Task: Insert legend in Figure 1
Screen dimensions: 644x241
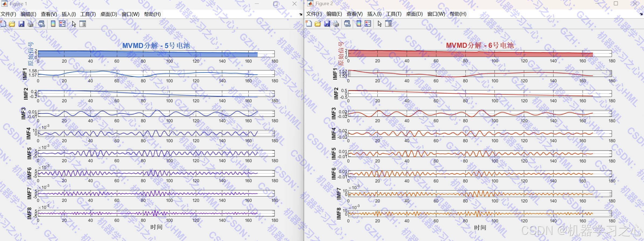Action: (62, 24)
